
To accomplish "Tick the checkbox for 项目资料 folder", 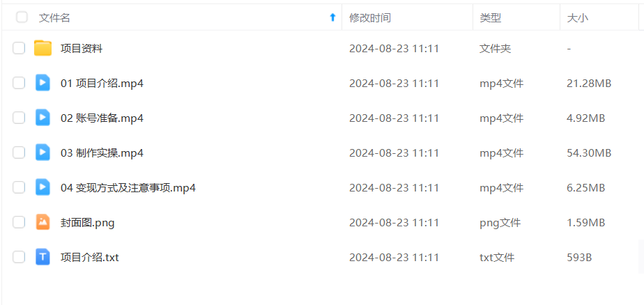I will 19,49.
